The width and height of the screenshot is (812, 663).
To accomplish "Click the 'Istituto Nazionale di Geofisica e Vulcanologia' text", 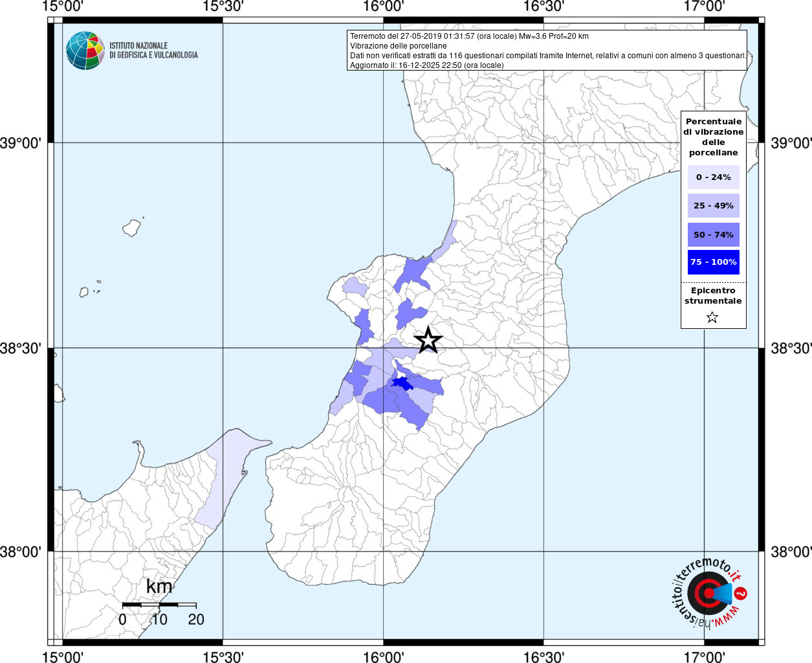I will tap(153, 51).
